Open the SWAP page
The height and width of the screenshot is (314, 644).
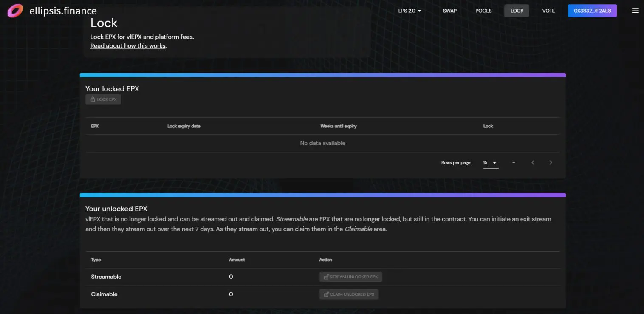tap(449, 11)
